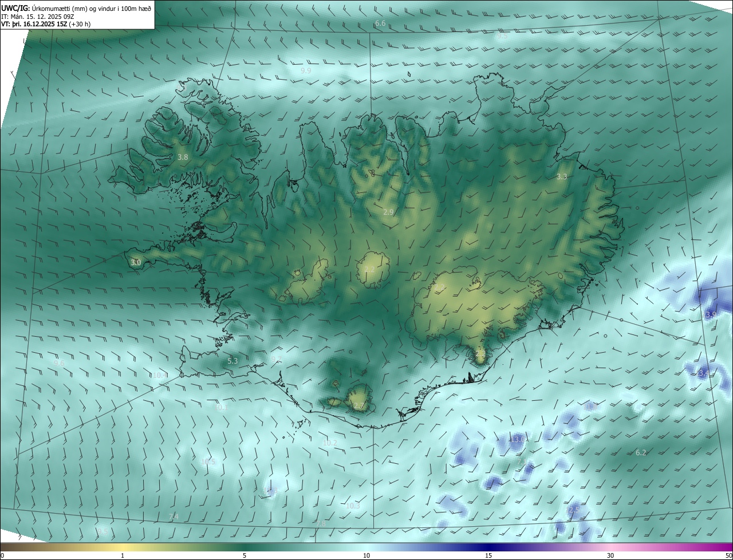Click the "1" tick label on the color scale
Screen dimensions: 733x560
coord(123,556)
